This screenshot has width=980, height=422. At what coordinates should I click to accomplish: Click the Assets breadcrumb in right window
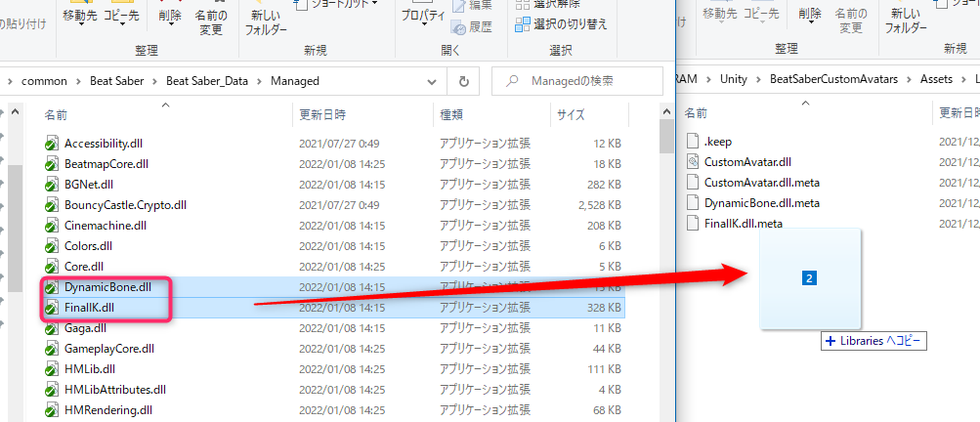pos(936,79)
